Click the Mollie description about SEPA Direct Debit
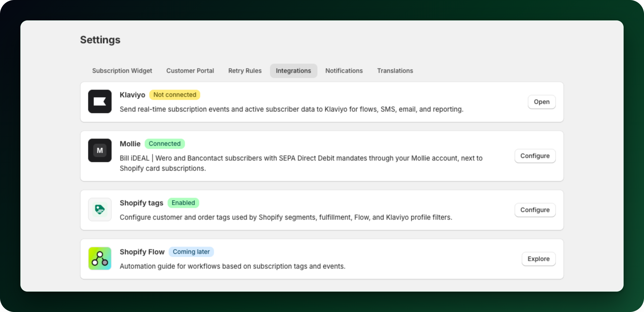The height and width of the screenshot is (312, 644). [x=301, y=163]
